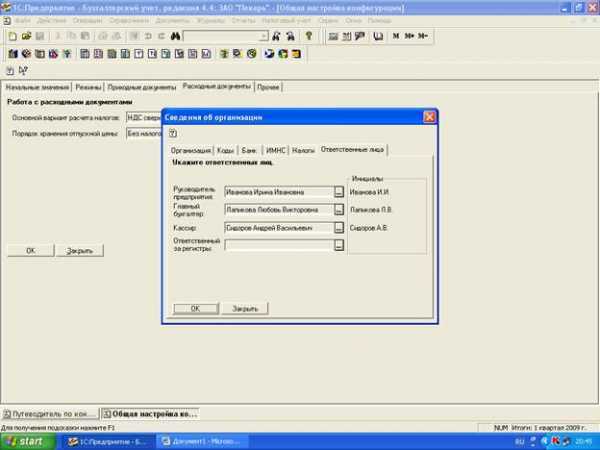Select the Ответственные лица tab

pyautogui.click(x=352, y=150)
